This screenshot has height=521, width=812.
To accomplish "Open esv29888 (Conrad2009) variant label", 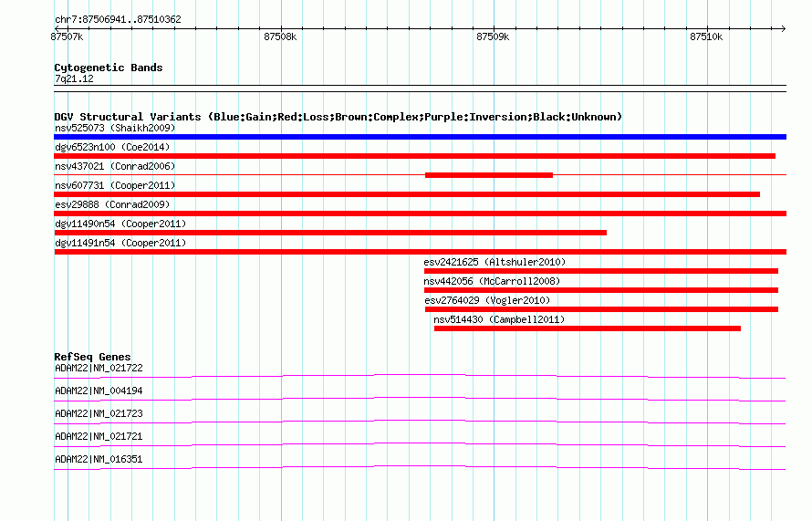I will [112, 204].
